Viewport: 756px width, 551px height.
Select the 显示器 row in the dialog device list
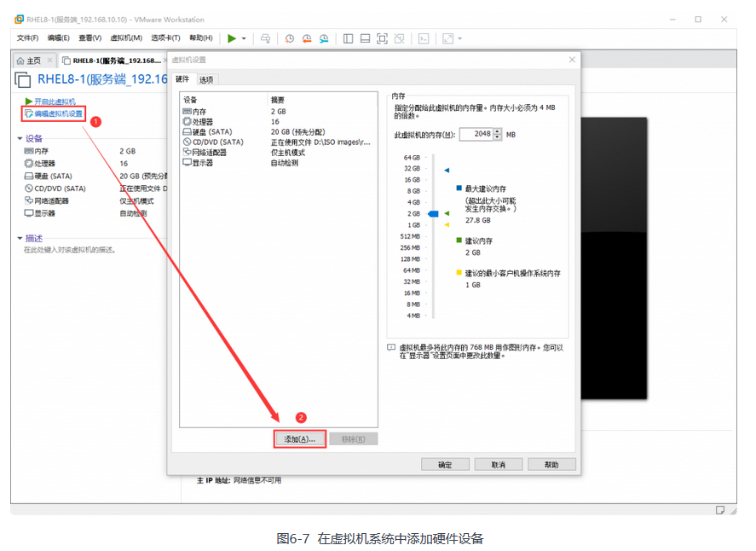pos(278,163)
